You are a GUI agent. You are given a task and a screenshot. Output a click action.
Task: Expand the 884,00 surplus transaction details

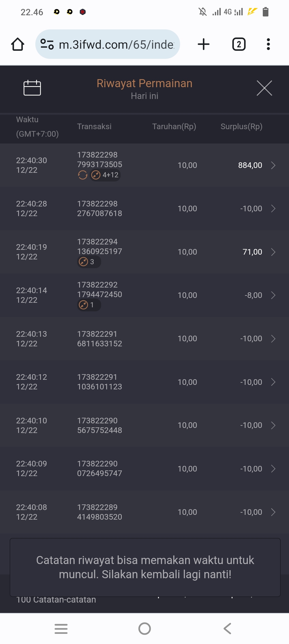point(273,165)
